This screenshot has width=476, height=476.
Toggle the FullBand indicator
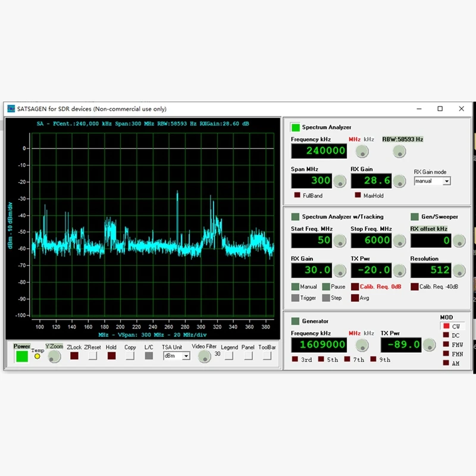point(297,195)
